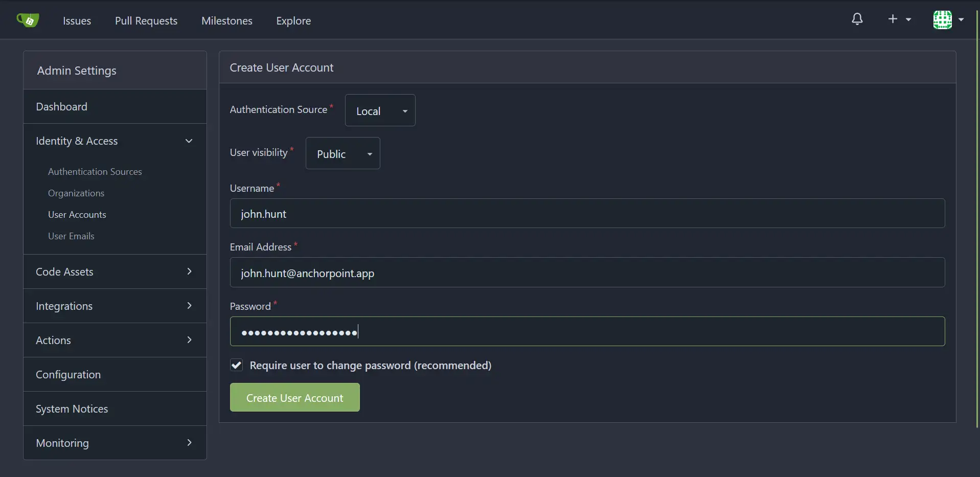980x477 pixels.
Task: Collapse the Identity & Access section
Action: click(115, 141)
